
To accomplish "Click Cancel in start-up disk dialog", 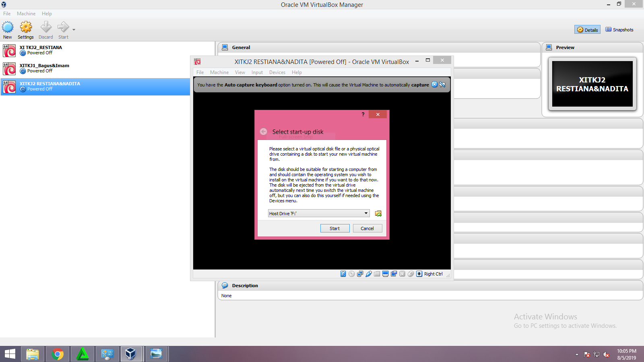I will 367,228.
